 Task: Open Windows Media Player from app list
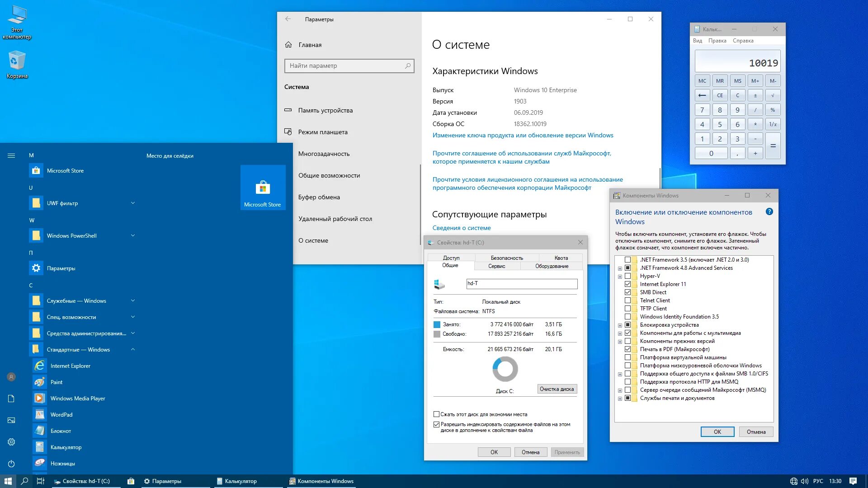point(77,398)
